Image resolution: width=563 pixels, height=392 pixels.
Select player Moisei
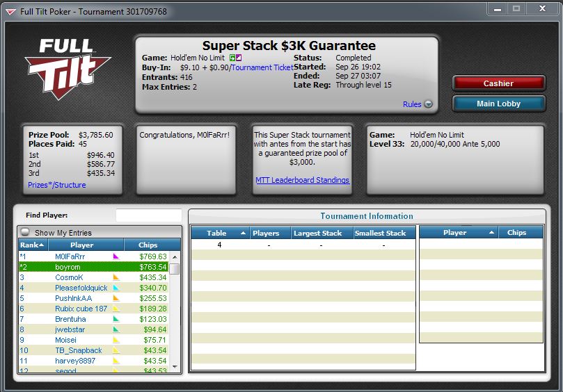click(x=93, y=340)
